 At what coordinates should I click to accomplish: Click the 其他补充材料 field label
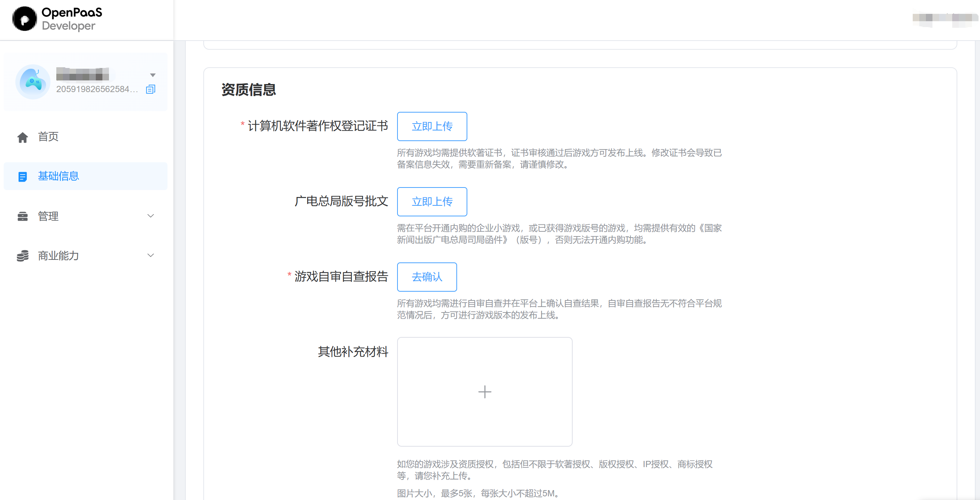click(353, 352)
